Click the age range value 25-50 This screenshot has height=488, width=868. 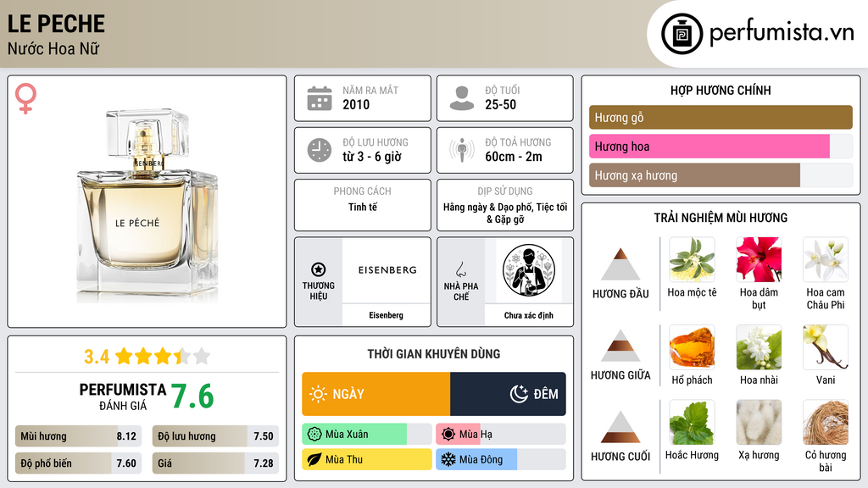click(x=500, y=104)
